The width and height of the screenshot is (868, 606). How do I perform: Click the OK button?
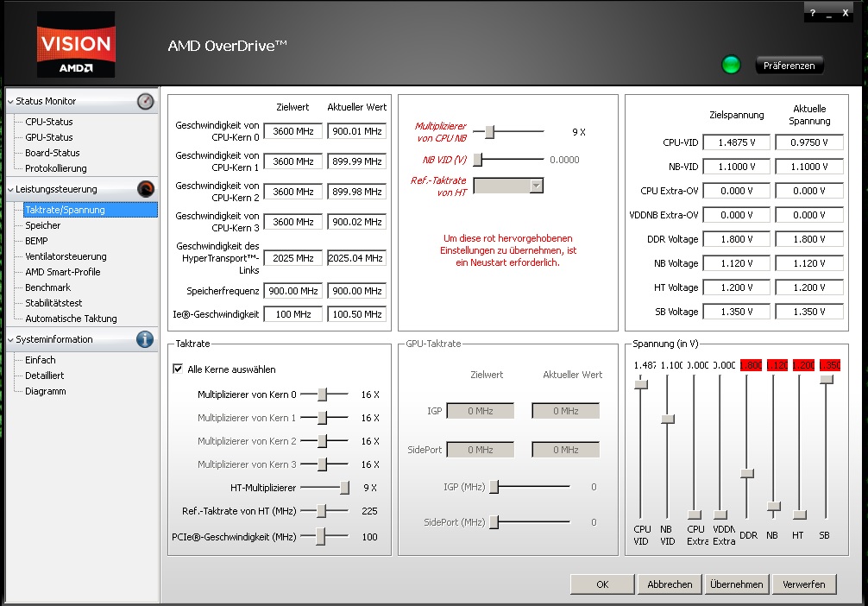[x=602, y=584]
